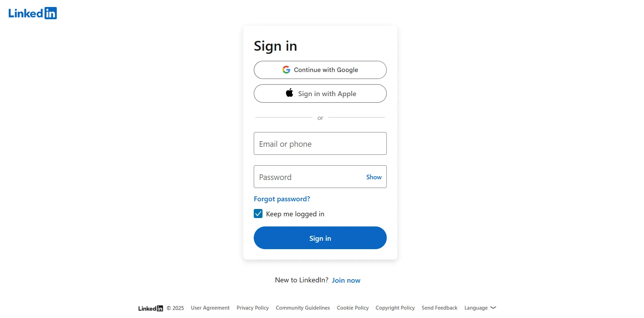Click the Apple logo icon
This screenshot has width=644, height=318.
(x=289, y=93)
